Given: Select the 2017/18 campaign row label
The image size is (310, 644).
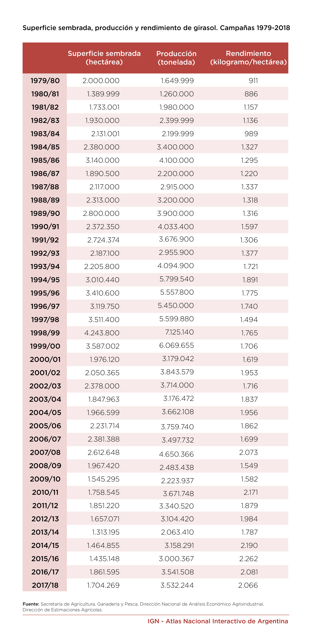Looking at the screenshot, I should (45, 585).
